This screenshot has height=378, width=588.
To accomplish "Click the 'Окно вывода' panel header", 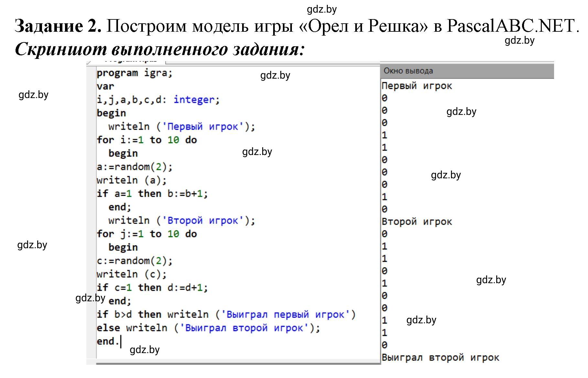I will click(x=467, y=71).
